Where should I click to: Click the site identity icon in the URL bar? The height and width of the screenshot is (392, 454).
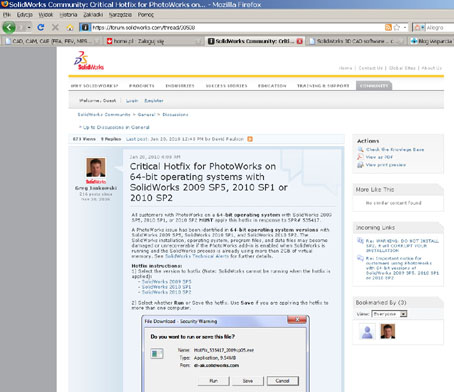[x=85, y=27]
